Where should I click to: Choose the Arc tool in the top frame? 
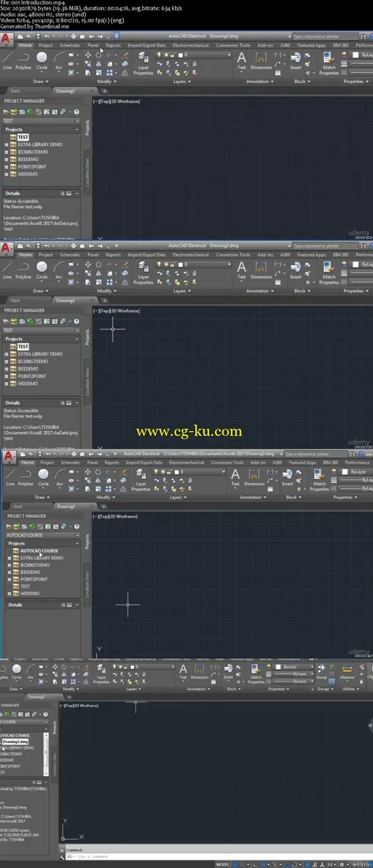[59, 60]
